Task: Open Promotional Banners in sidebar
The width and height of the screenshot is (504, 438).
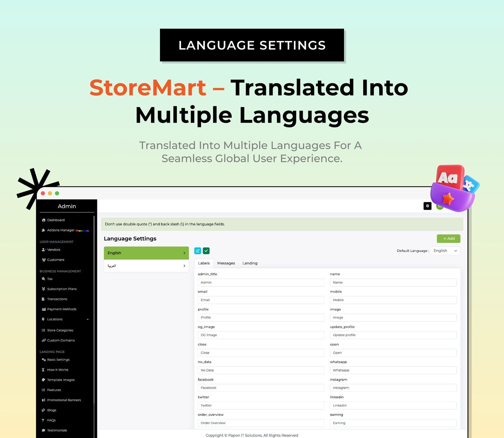Action: (64, 400)
